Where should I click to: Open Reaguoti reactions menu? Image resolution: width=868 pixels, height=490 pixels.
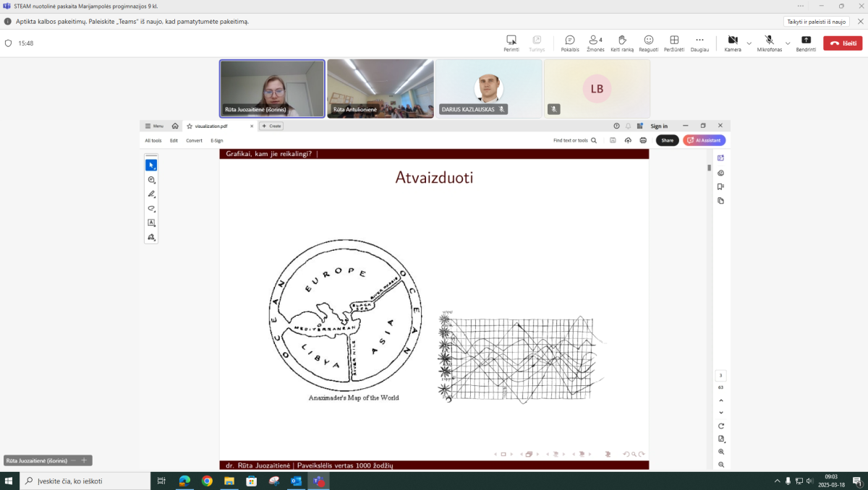coord(648,42)
